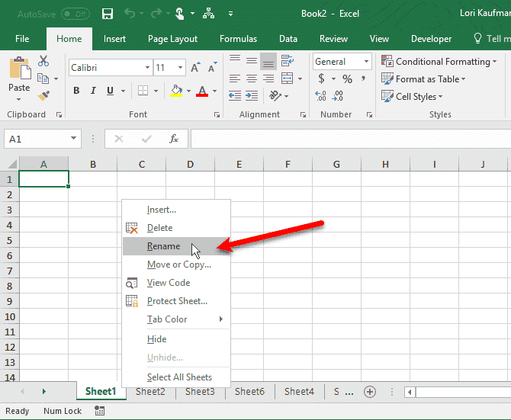Click the New Sheet plus icon

pyautogui.click(x=370, y=392)
